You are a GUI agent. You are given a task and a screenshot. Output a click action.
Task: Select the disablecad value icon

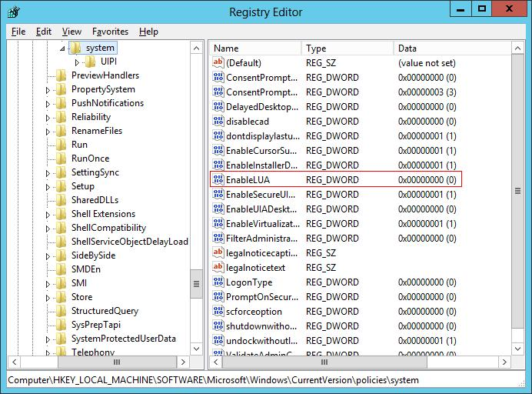(218, 122)
